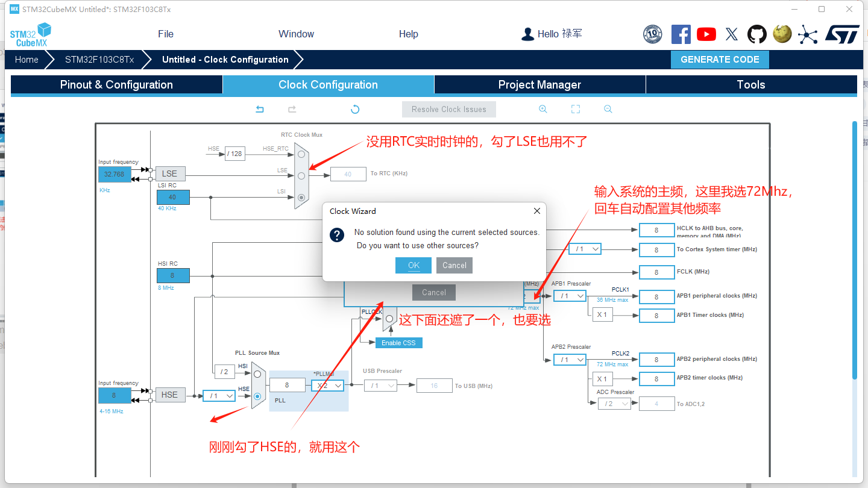This screenshot has height=488, width=868.
Task: Zoom in the clock diagram
Action: (543, 109)
